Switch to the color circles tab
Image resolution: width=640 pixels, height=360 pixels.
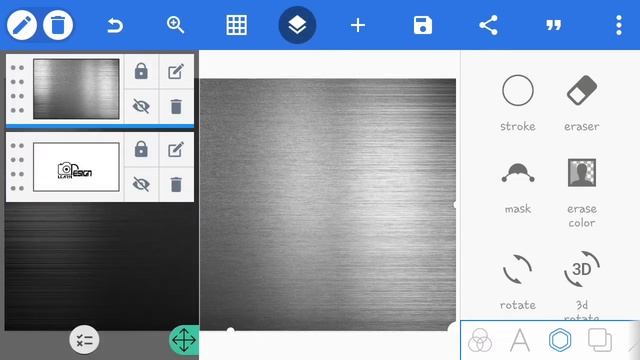480,340
